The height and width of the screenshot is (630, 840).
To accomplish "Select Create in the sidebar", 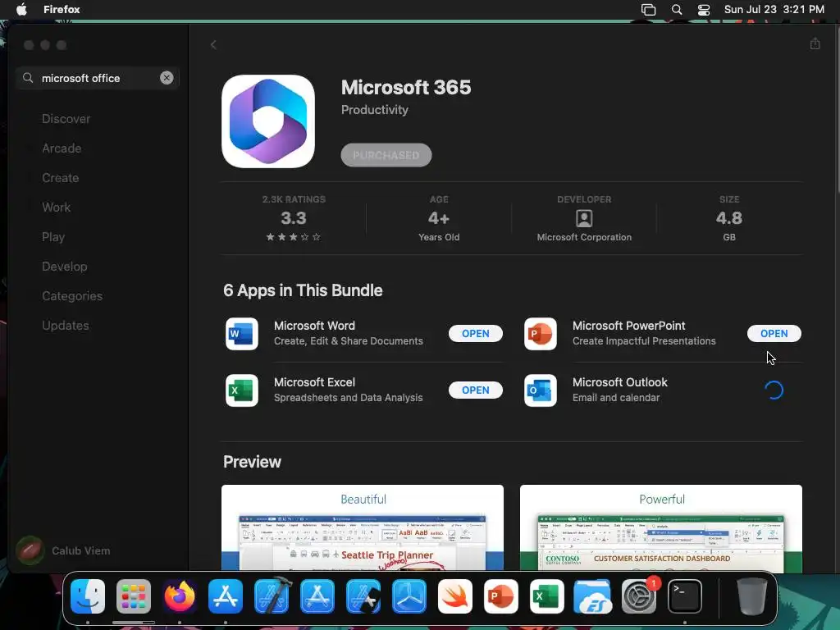I will coord(61,178).
